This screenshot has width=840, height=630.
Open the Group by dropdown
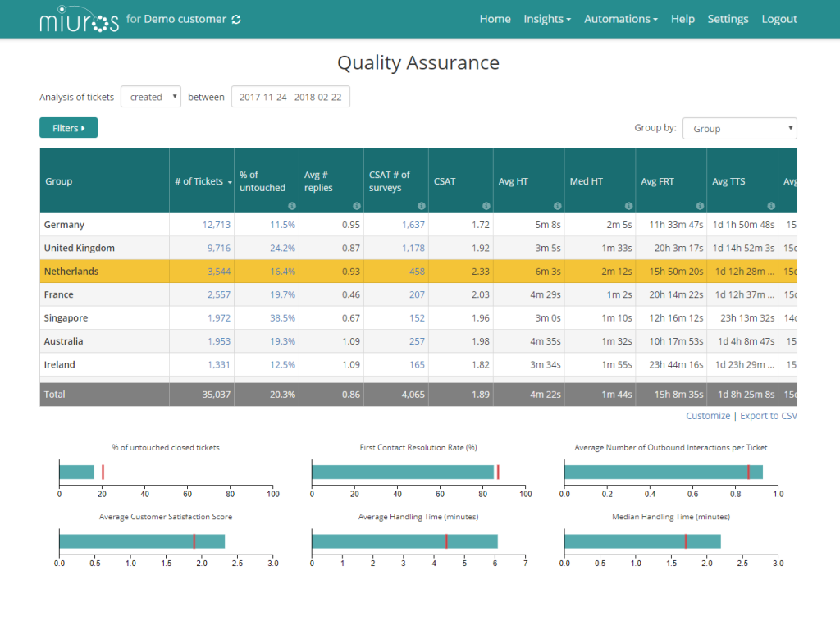739,129
